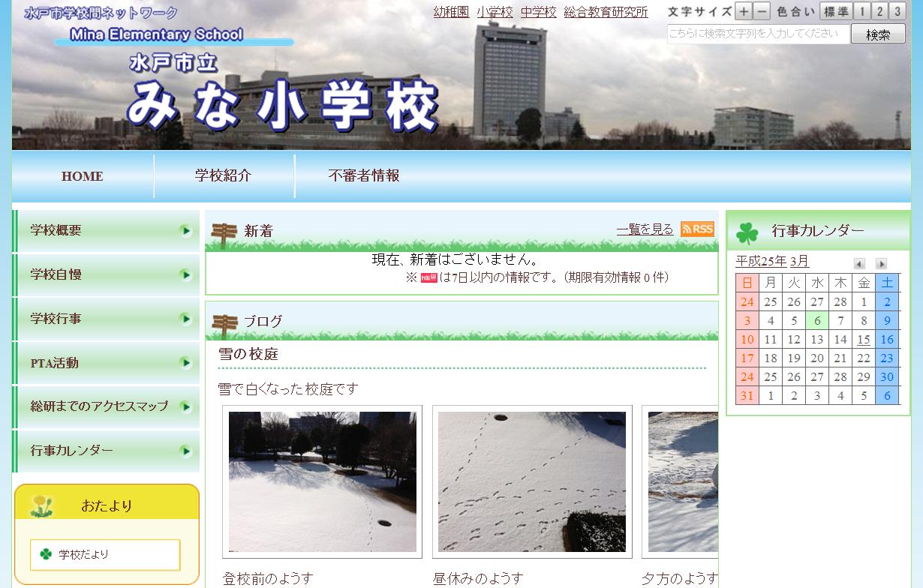This screenshot has height=588, width=923.
Task: Go to the next calendar month
Action: 882,263
